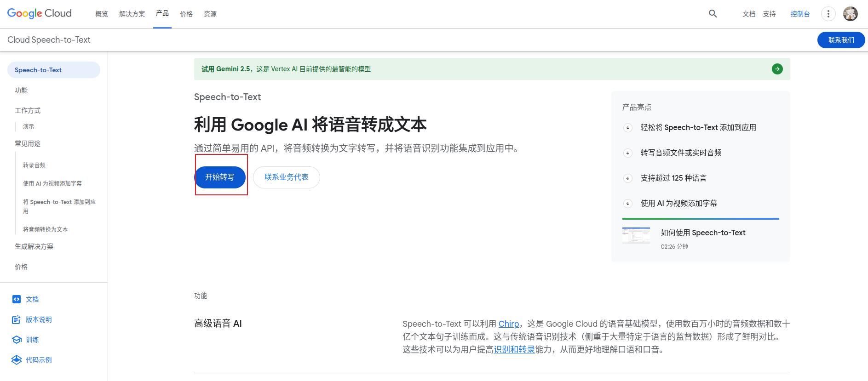Open 解决方案 menu in top navigation
Image resolution: width=868 pixels, height=381 pixels.
coord(132,14)
